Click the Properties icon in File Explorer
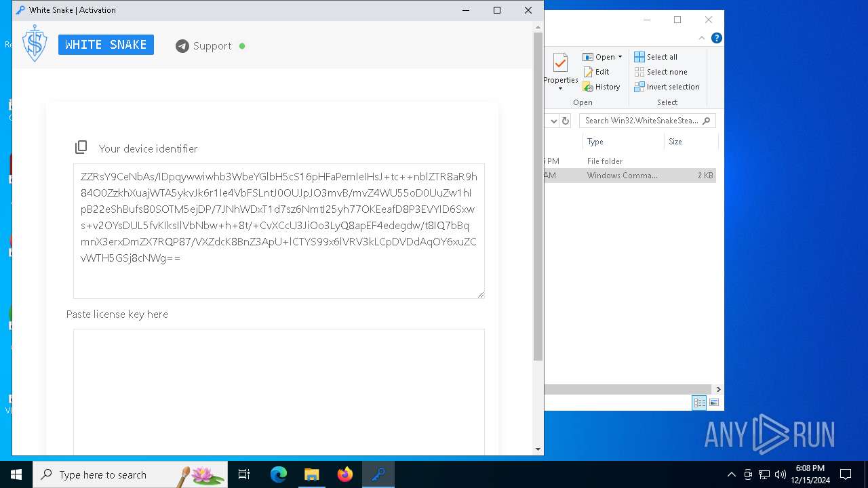 560,64
